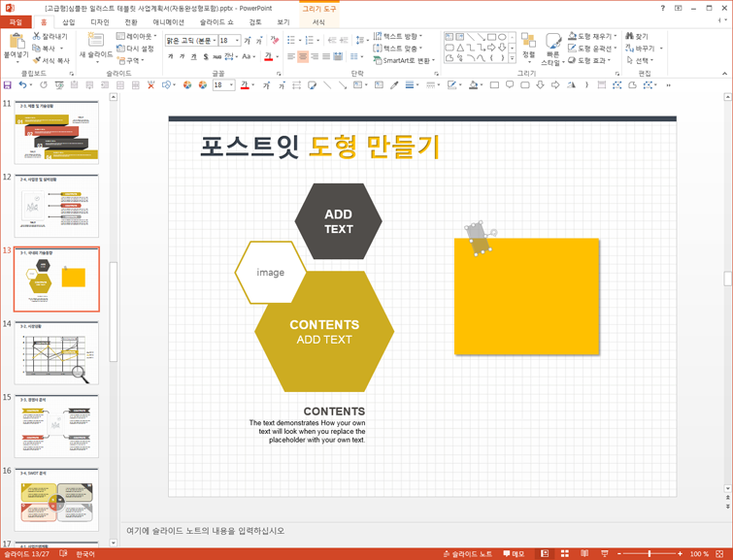Click Copy (복사) button
The image size is (733, 560).
click(45, 49)
